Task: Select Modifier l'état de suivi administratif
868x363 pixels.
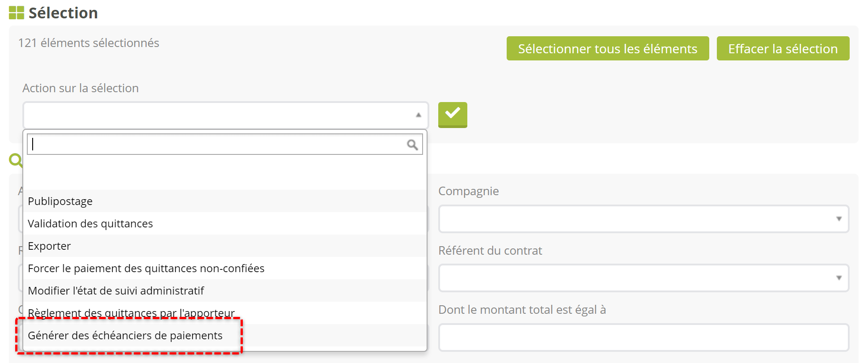Action: click(x=116, y=291)
